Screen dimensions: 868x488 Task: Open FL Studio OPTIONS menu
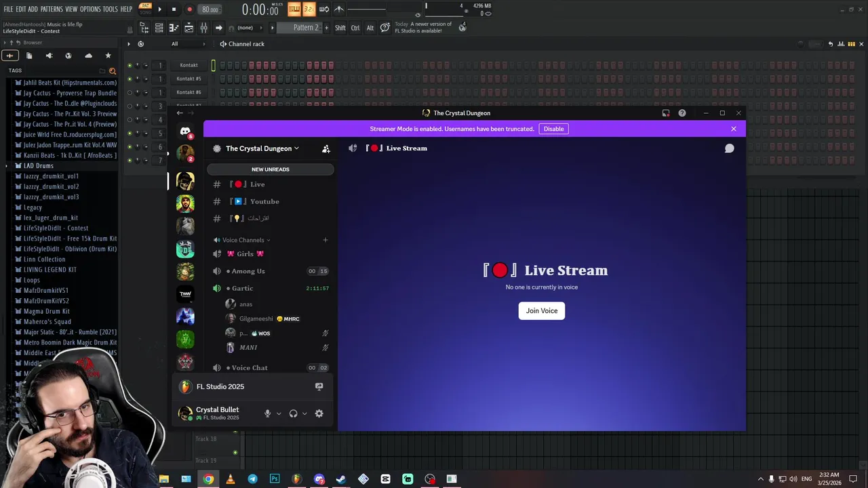click(90, 9)
